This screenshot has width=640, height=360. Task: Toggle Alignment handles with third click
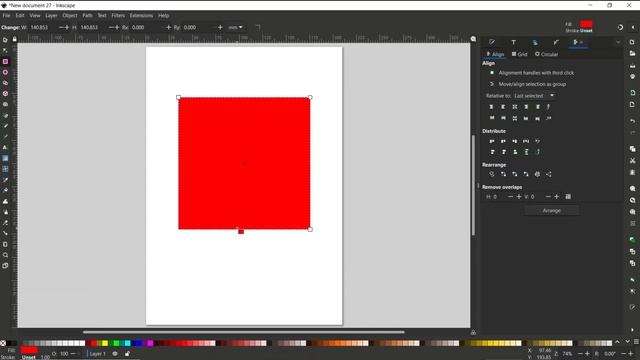[x=492, y=73]
